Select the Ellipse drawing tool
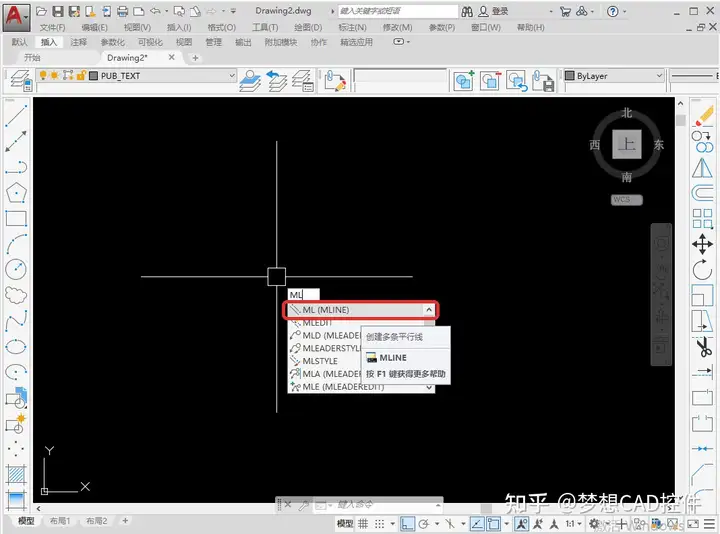The width and height of the screenshot is (720, 534). (x=16, y=346)
